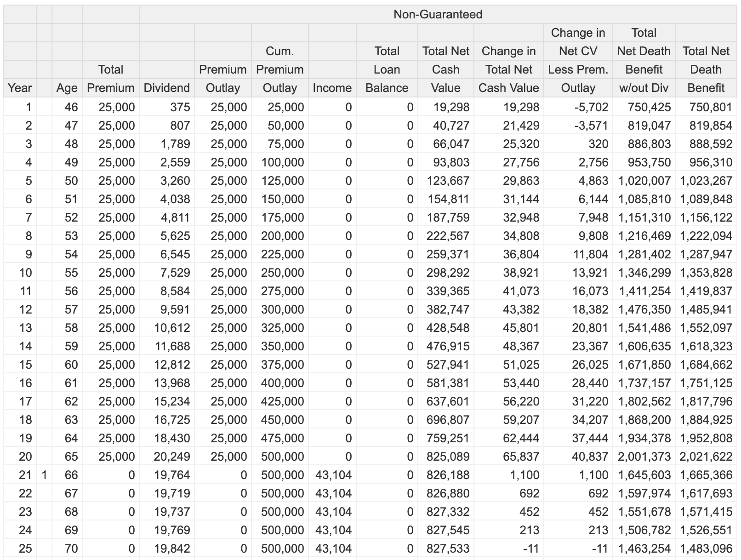Select cumulative premium outlay 75,000
This screenshot has width=741, height=560.
pyautogui.click(x=280, y=144)
